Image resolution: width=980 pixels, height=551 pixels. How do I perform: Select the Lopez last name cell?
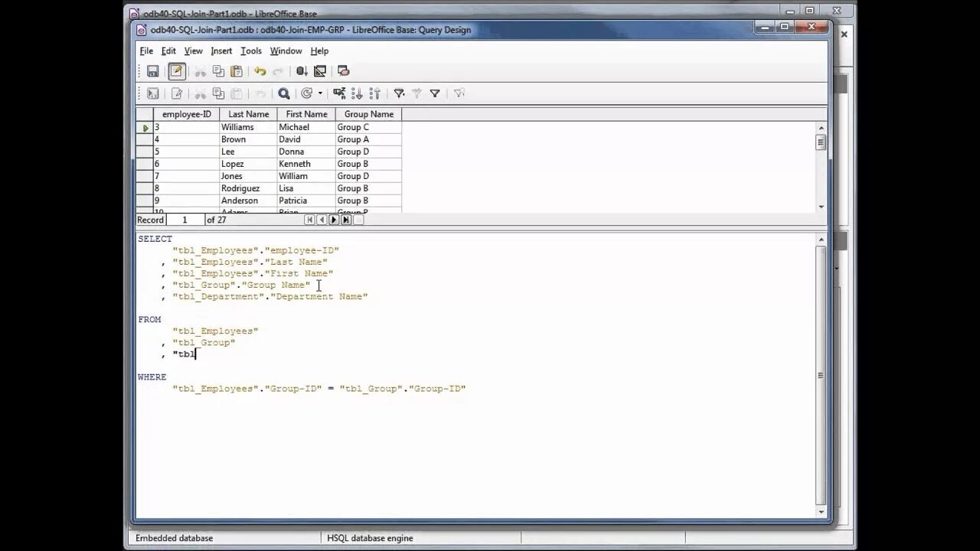coord(248,164)
